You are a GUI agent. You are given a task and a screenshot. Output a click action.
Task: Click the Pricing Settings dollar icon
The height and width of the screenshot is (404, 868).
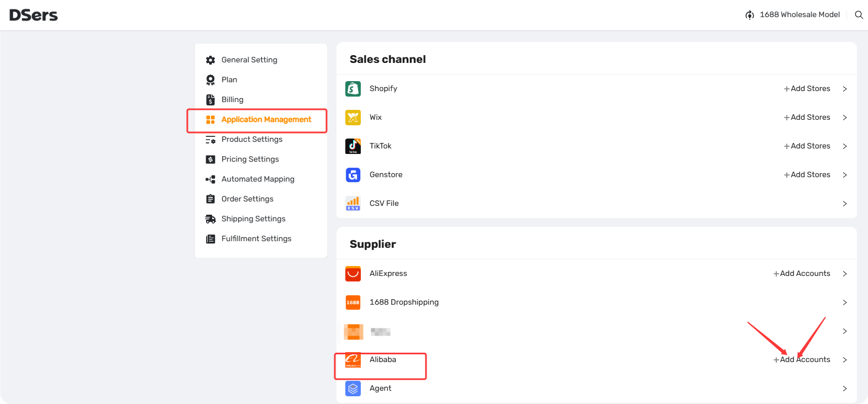(211, 160)
